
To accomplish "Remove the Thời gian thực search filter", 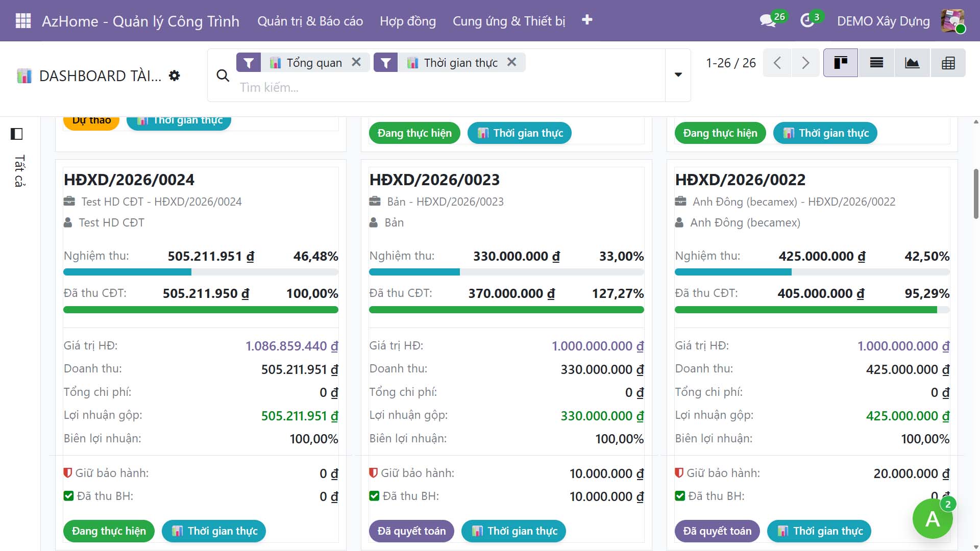I will click(x=511, y=62).
